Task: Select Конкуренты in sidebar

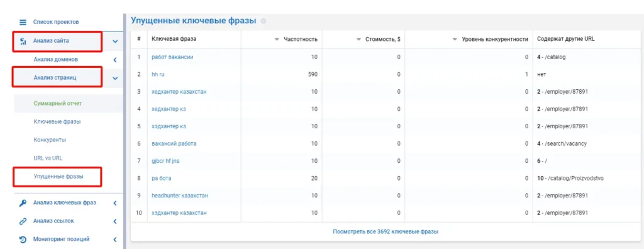Action: click(x=50, y=140)
